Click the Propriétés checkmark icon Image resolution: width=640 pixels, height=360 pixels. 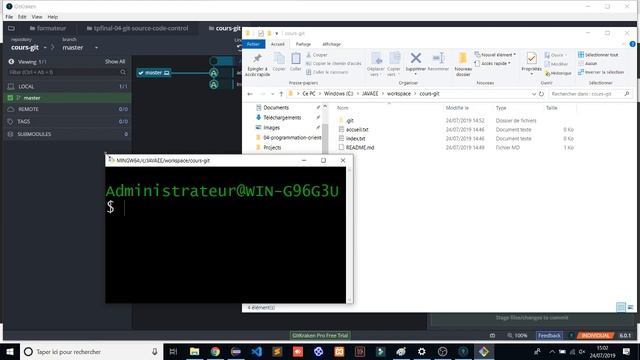pyautogui.click(x=531, y=58)
